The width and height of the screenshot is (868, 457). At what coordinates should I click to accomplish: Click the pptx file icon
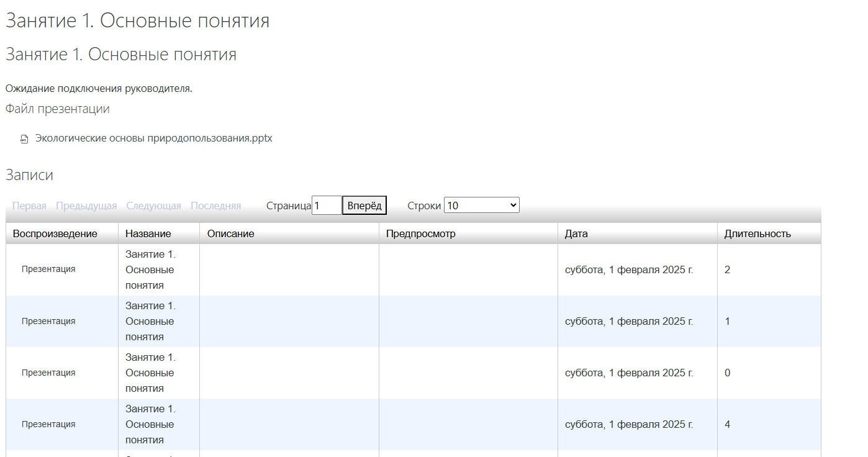click(24, 139)
